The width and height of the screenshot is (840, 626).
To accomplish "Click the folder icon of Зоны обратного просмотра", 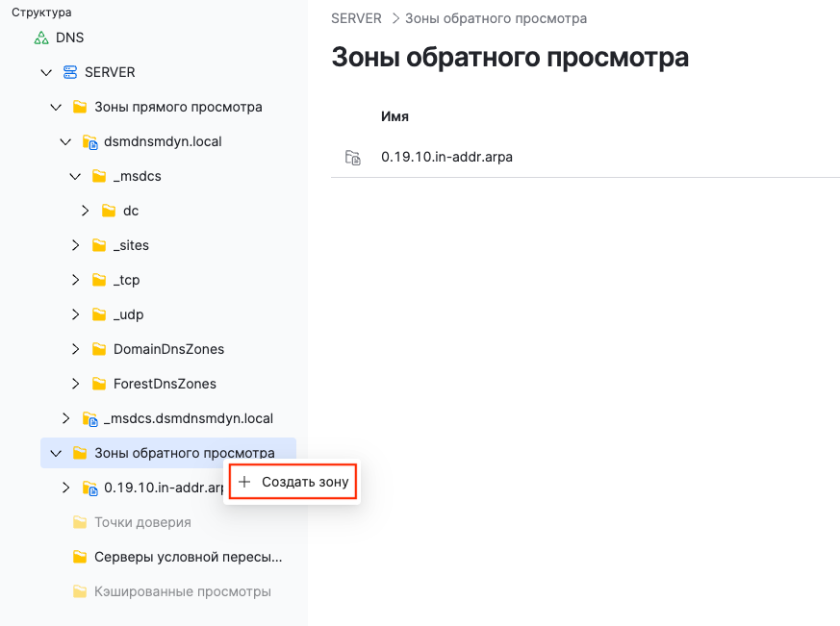I will pyautogui.click(x=80, y=453).
